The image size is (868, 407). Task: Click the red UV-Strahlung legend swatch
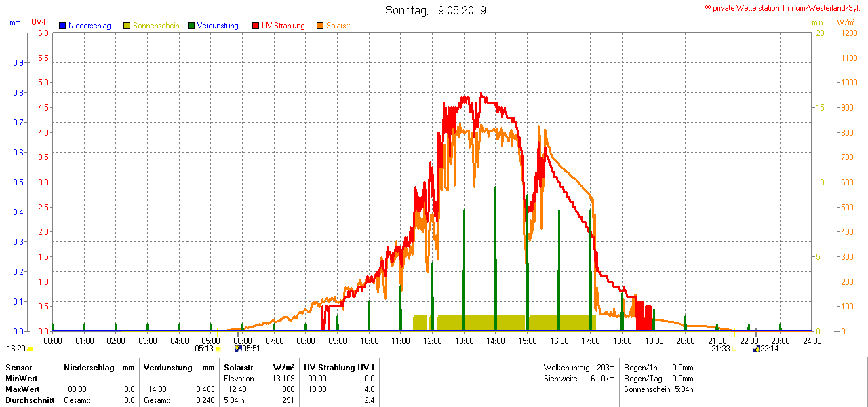click(256, 26)
